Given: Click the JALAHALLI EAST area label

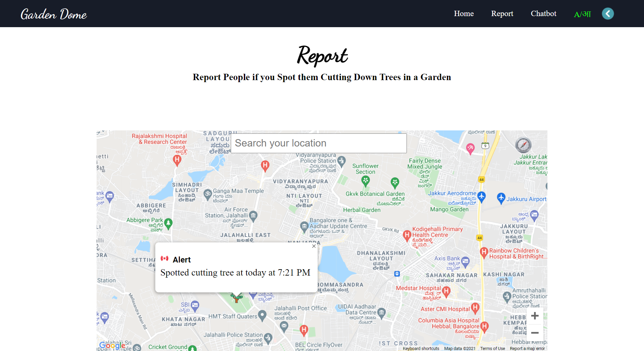Looking at the screenshot, I should 245,235.
